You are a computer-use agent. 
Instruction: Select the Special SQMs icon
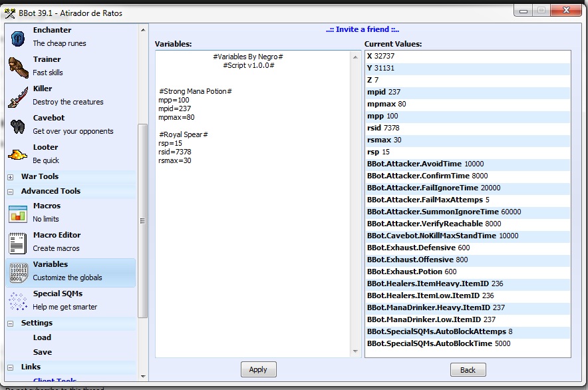[x=18, y=301]
